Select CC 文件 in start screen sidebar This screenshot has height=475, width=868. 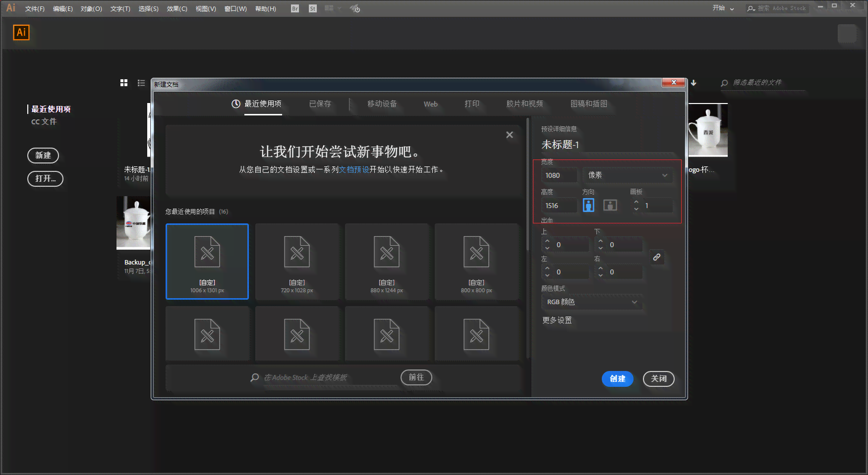[44, 122]
